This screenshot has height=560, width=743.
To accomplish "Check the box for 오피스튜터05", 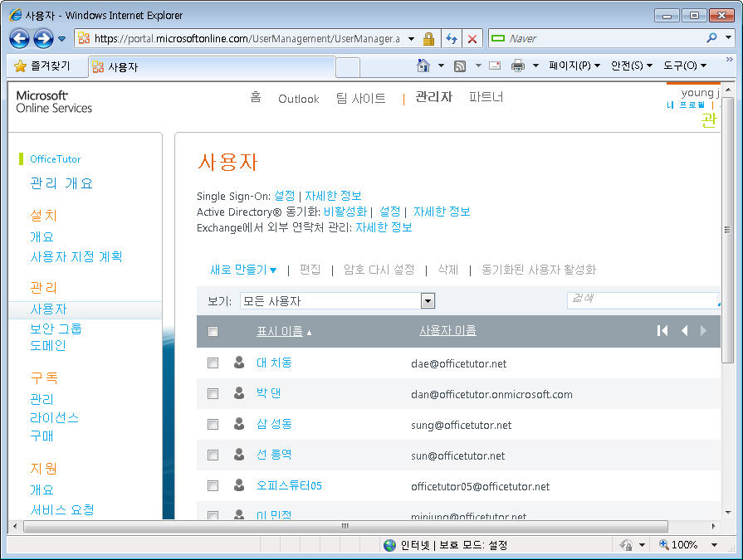I will click(x=213, y=486).
